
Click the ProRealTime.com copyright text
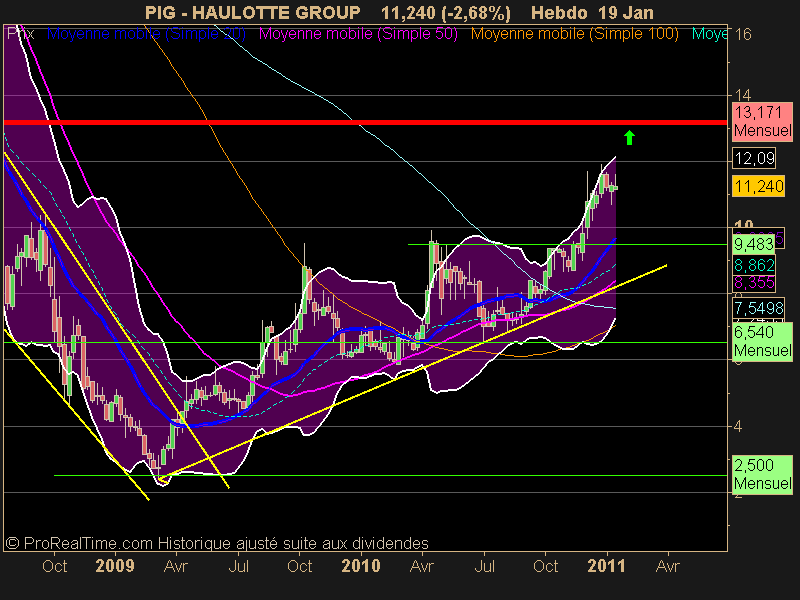[x=217, y=543]
